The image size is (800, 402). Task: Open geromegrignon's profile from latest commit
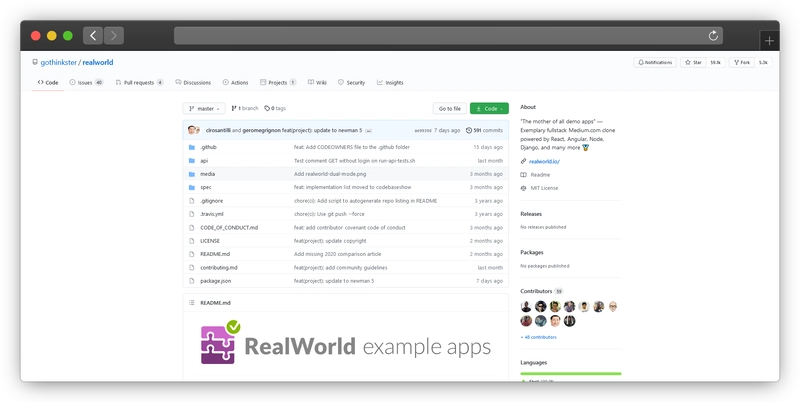coord(261,131)
